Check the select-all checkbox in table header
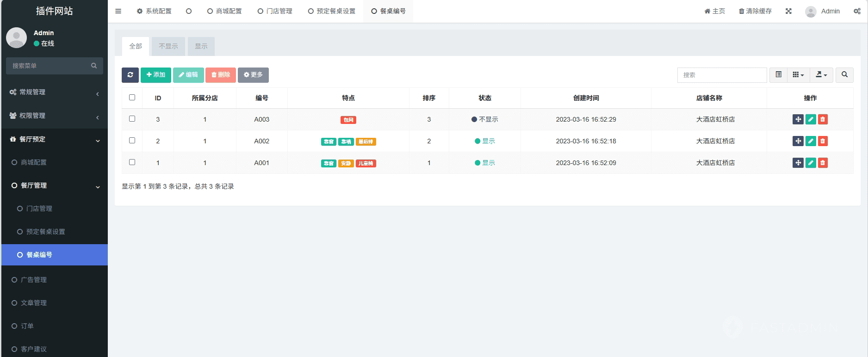This screenshot has width=868, height=357. (x=132, y=98)
